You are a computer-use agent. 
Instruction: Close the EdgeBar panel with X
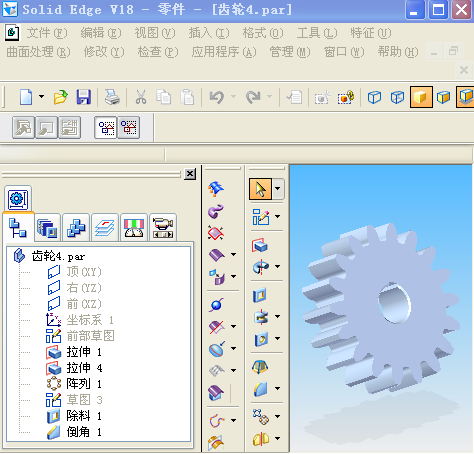pyautogui.click(x=190, y=174)
